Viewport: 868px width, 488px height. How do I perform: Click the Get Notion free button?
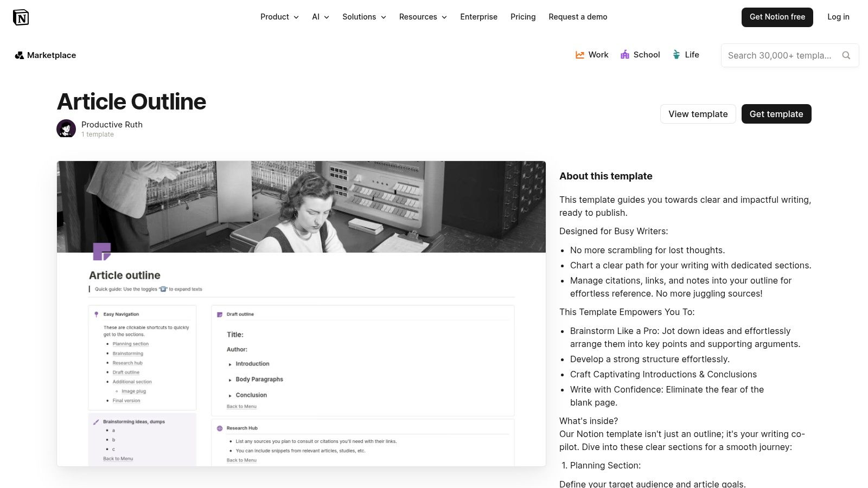coord(777,17)
